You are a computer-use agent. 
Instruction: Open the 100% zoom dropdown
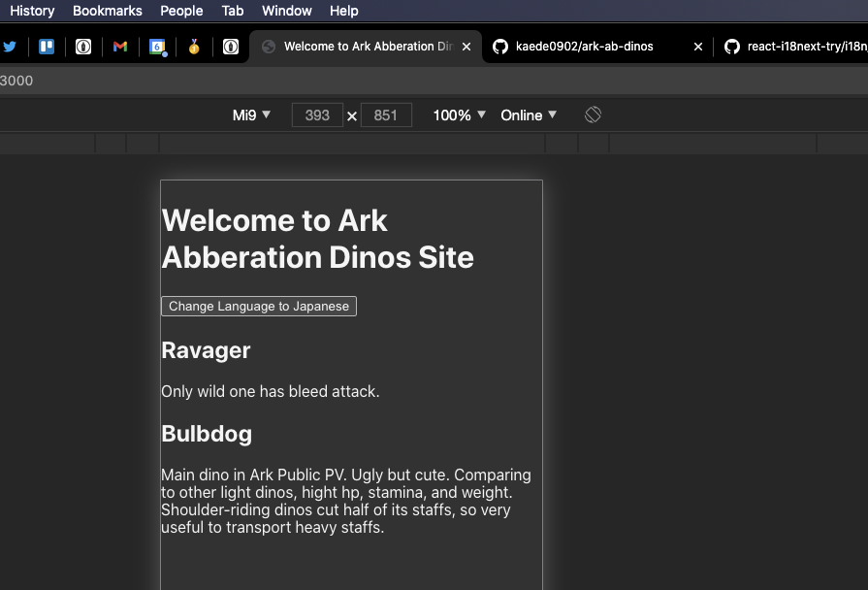click(457, 114)
